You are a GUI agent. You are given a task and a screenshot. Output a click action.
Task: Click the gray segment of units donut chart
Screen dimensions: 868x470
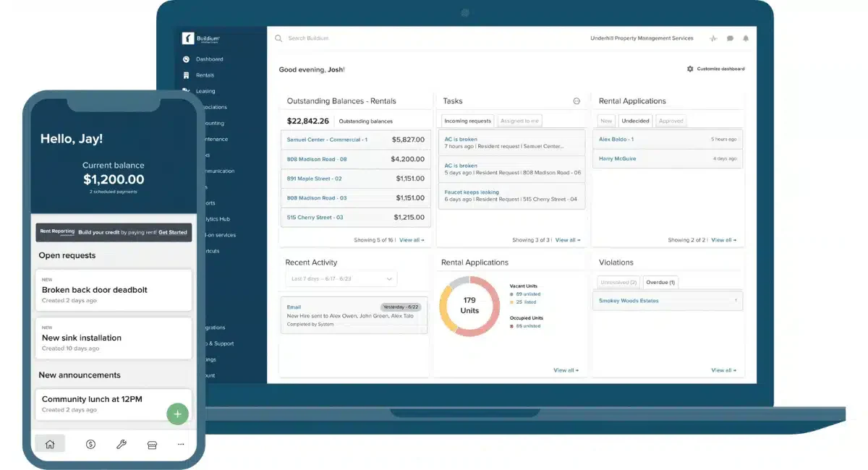(x=459, y=282)
